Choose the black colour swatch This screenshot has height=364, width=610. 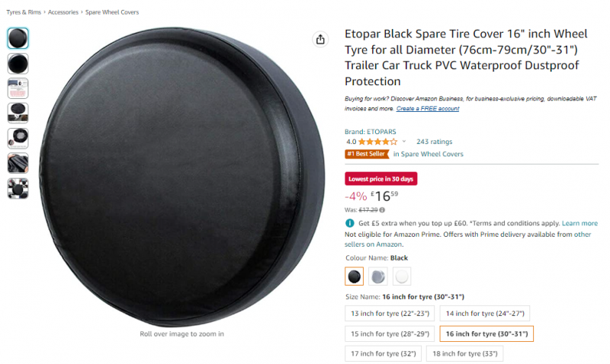click(x=354, y=276)
